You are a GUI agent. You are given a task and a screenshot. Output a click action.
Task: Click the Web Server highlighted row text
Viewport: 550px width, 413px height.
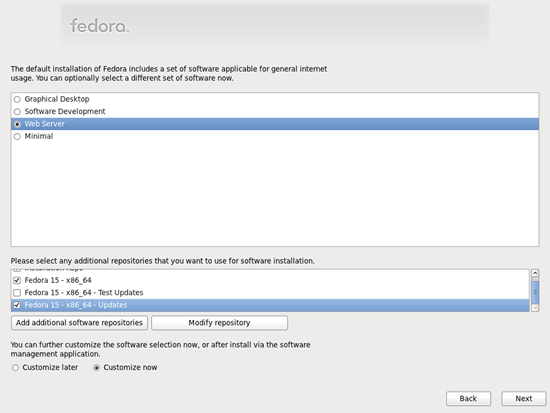coord(45,124)
